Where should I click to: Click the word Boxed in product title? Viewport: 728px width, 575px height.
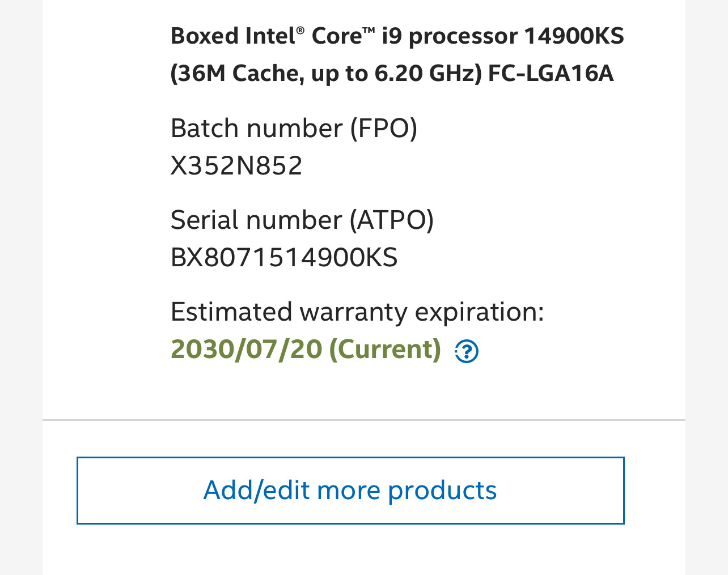click(204, 36)
